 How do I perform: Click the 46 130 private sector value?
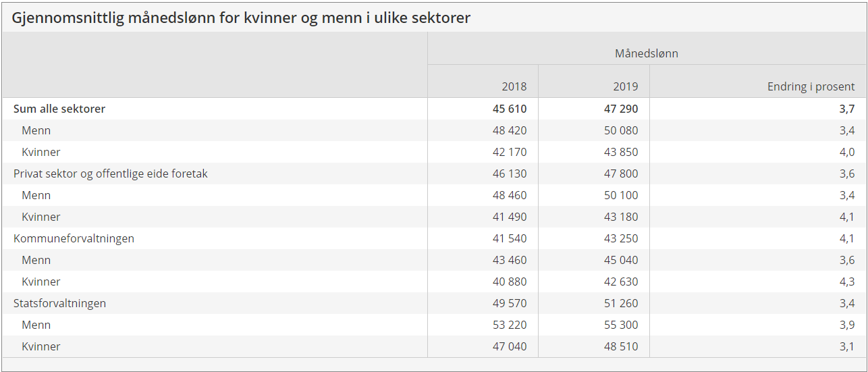(510, 174)
